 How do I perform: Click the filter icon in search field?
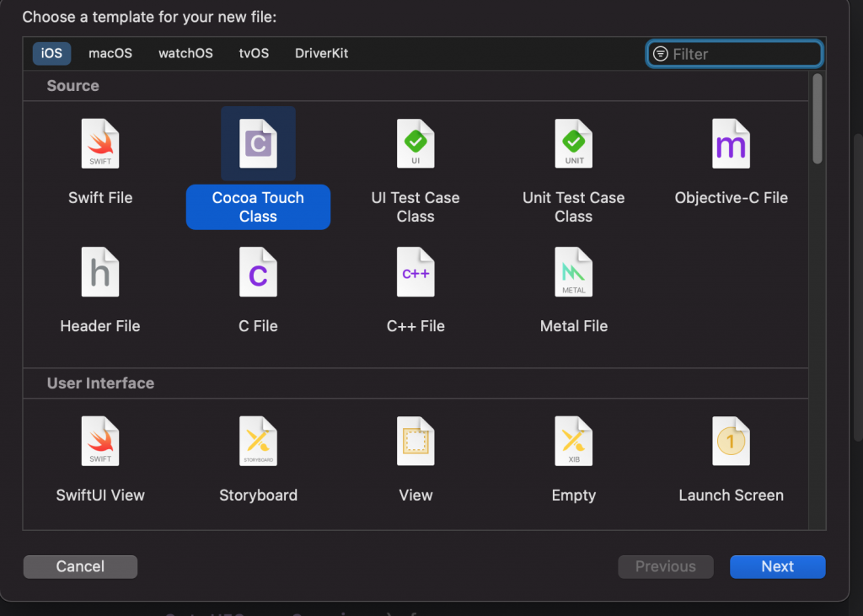660,54
